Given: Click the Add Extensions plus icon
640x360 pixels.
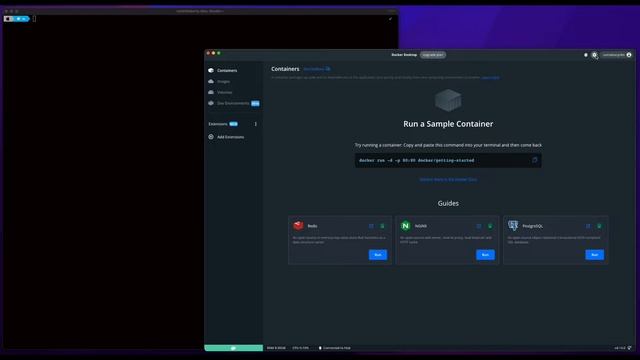Looking at the screenshot, I should tap(211, 137).
